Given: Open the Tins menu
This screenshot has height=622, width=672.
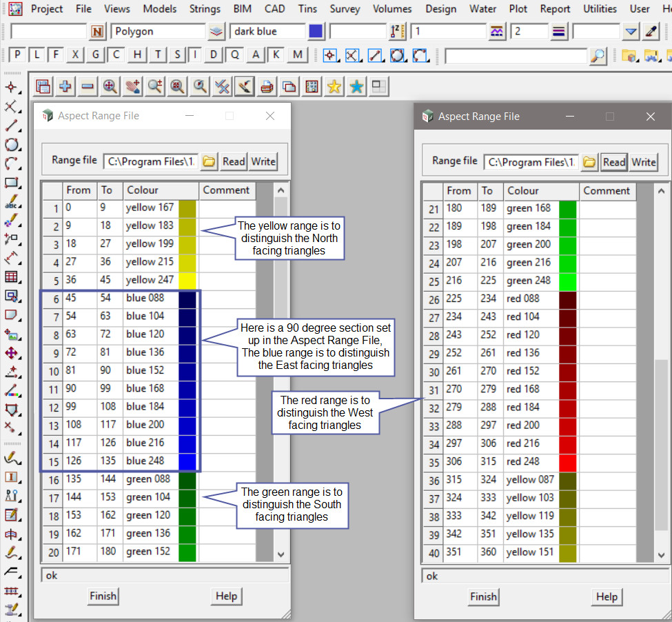Looking at the screenshot, I should [307, 9].
